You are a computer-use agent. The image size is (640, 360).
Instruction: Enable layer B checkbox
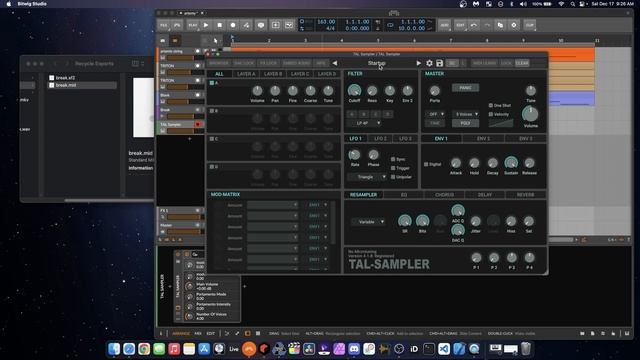tap(212, 111)
